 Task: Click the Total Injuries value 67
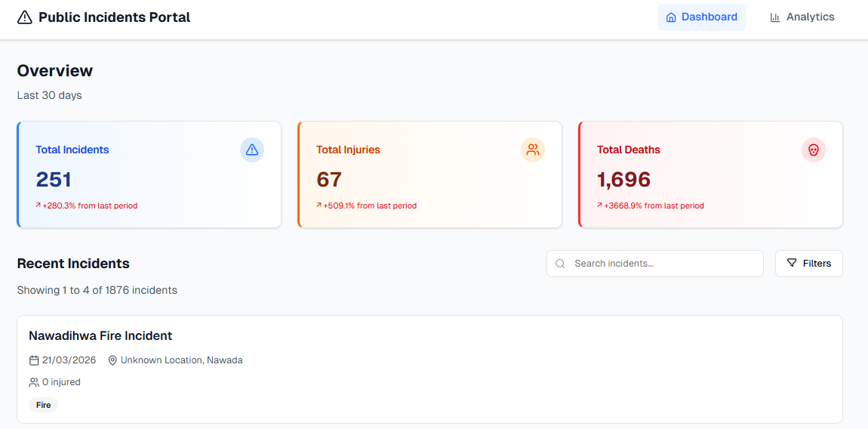(329, 179)
